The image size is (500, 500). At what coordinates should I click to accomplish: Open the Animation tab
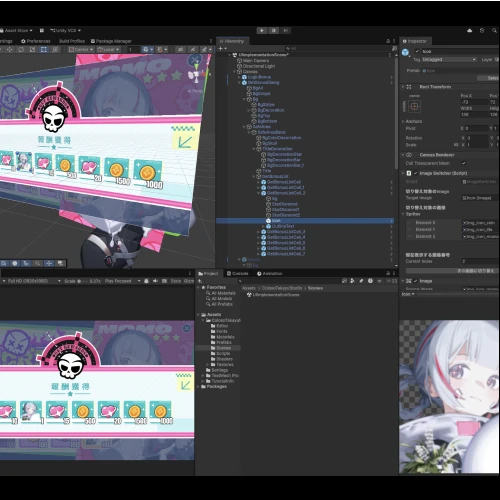pos(270,273)
